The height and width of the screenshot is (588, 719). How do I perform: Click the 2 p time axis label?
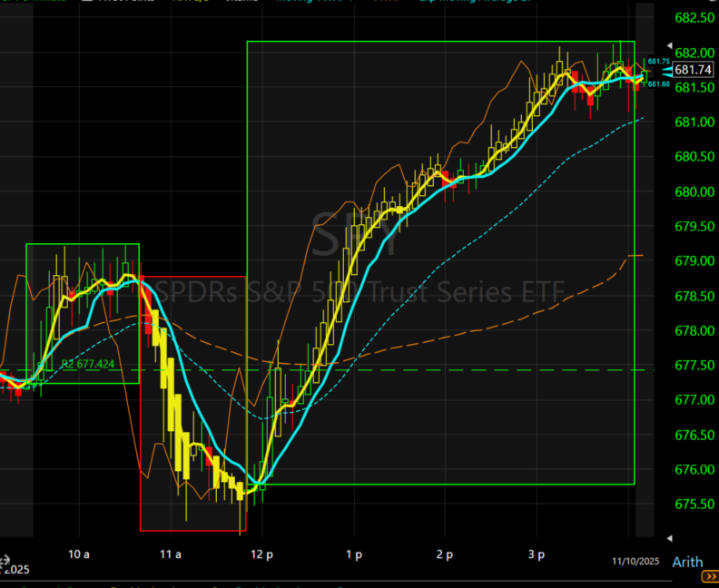(x=445, y=555)
